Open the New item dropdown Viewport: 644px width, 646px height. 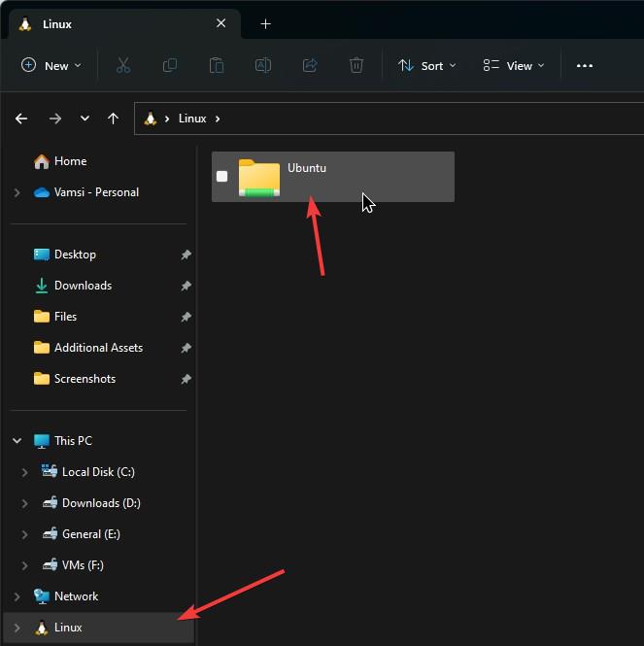pos(51,65)
